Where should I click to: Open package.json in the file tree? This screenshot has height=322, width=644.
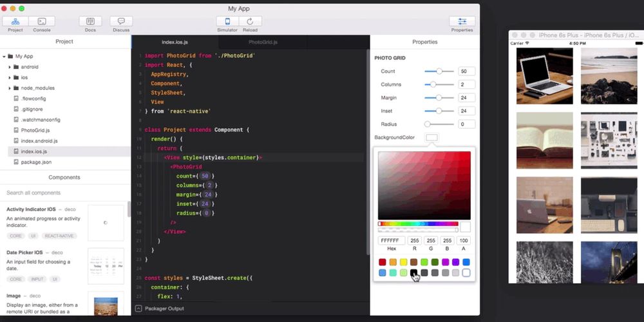click(36, 162)
